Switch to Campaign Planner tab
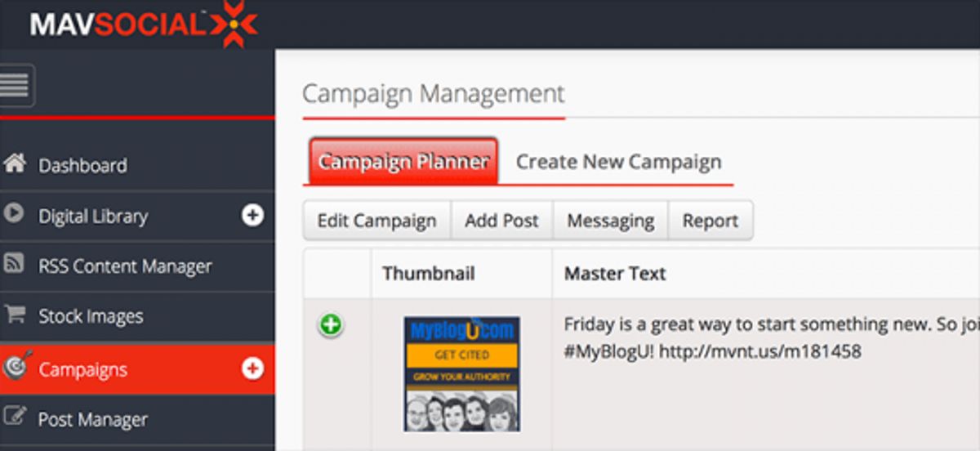This screenshot has width=980, height=451. (403, 161)
